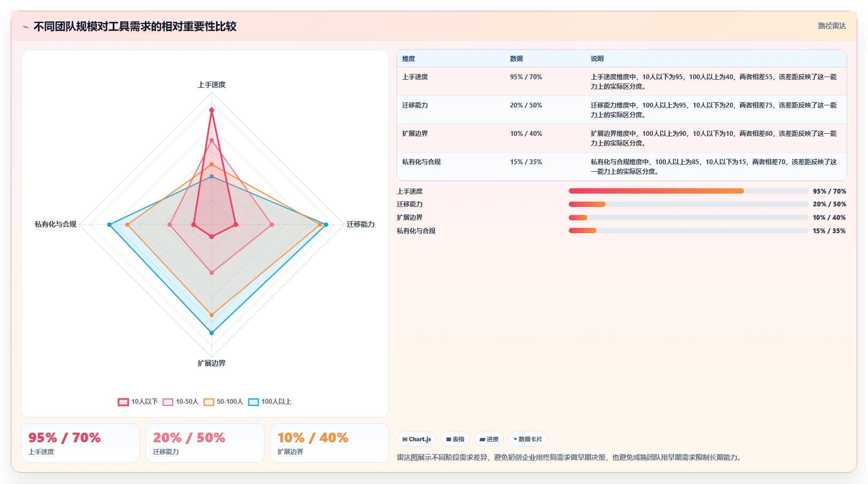This screenshot has height=484, width=868.
Task: Click the 表格 tag chip
Action: pos(455,439)
